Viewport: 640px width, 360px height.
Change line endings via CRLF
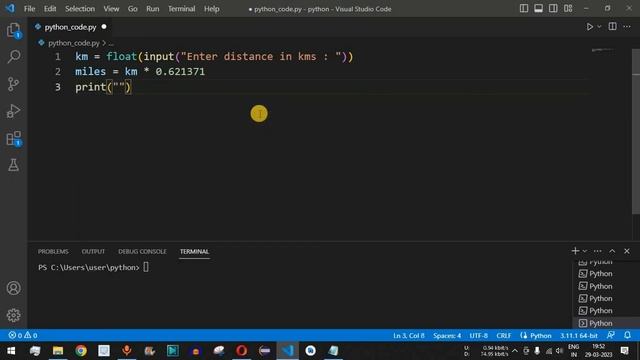click(x=504, y=336)
